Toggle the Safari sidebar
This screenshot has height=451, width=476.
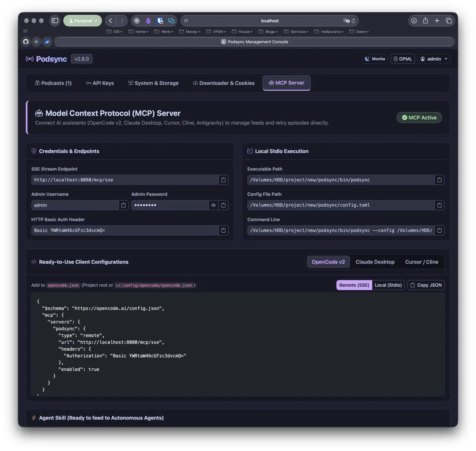tap(55, 21)
